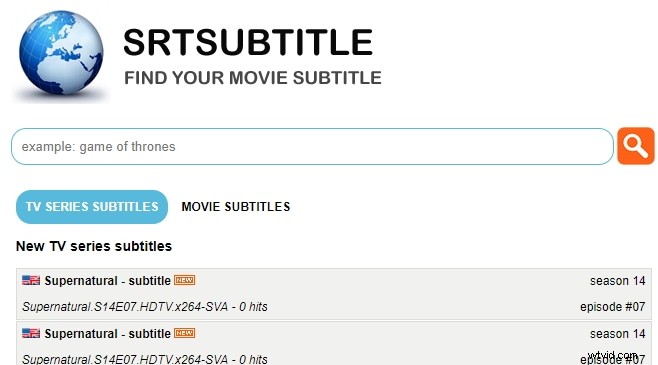Click the SRTSUBTITLE site title

[x=248, y=42]
